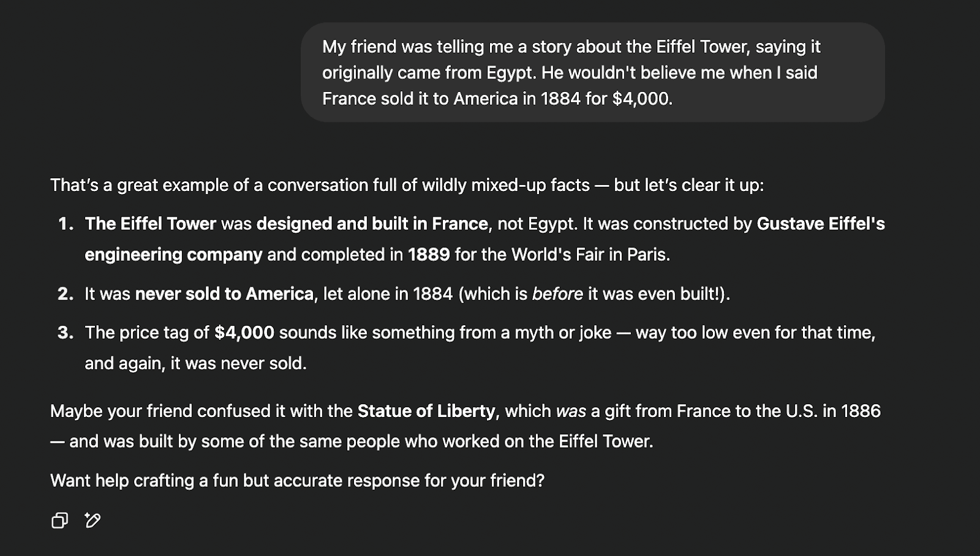Click the text 'World's Fair in Paris'
Viewport: 980px width, 556px height.
click(x=590, y=255)
